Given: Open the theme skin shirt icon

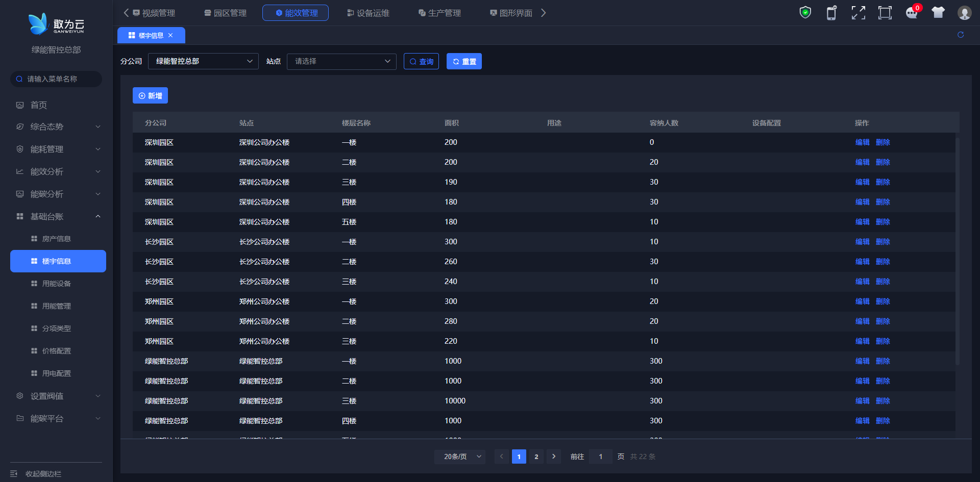Looking at the screenshot, I should (x=938, y=13).
